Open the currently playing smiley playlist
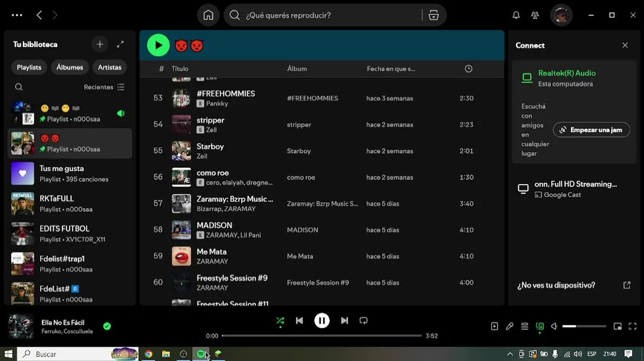 70,113
